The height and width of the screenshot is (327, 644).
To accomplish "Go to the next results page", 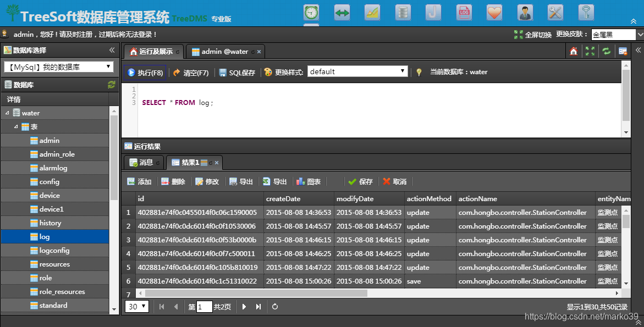I will point(244,307).
